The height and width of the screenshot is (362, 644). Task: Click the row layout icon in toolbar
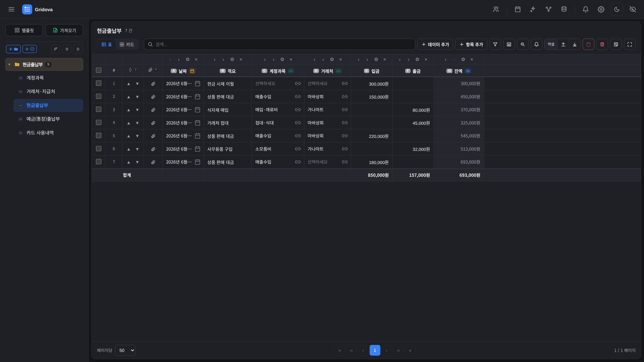509,44
